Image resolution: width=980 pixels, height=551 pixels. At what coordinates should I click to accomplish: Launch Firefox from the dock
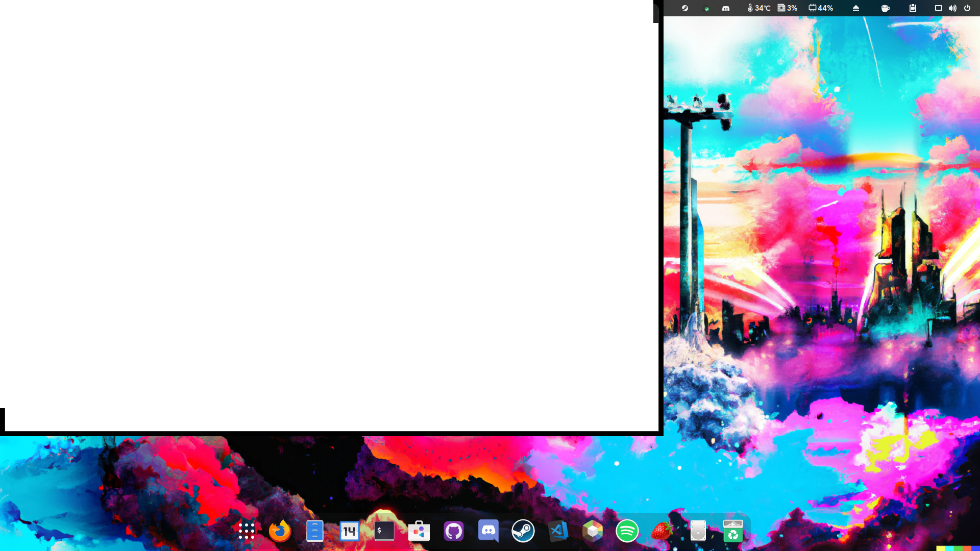(x=280, y=531)
